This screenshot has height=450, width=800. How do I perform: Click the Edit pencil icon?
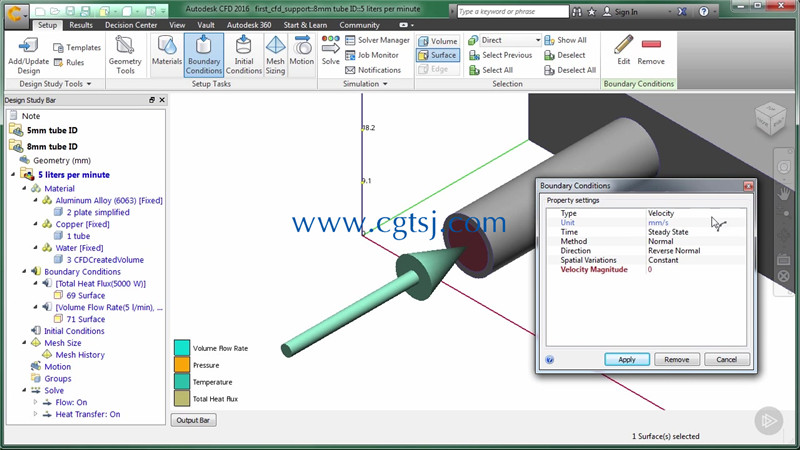tap(623, 45)
